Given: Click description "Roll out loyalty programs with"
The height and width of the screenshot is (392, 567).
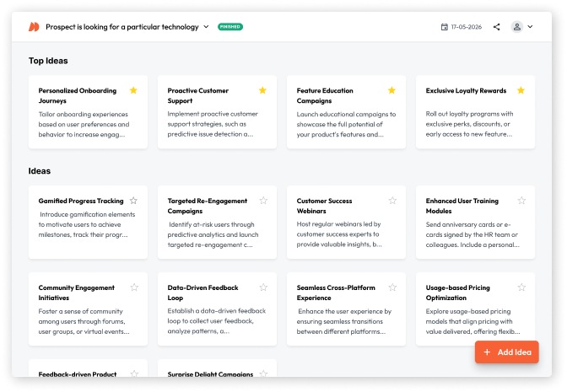Looking at the screenshot, I should click(x=469, y=124).
